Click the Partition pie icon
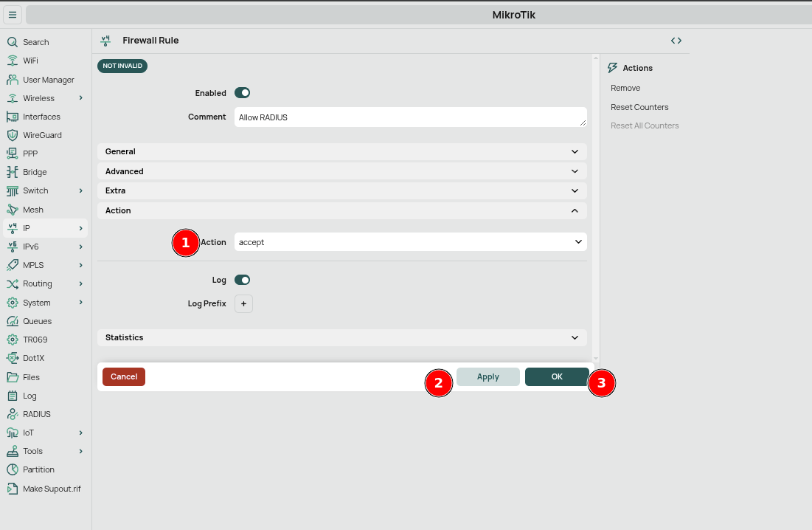Screen dimensions: 812x530 coord(12,469)
